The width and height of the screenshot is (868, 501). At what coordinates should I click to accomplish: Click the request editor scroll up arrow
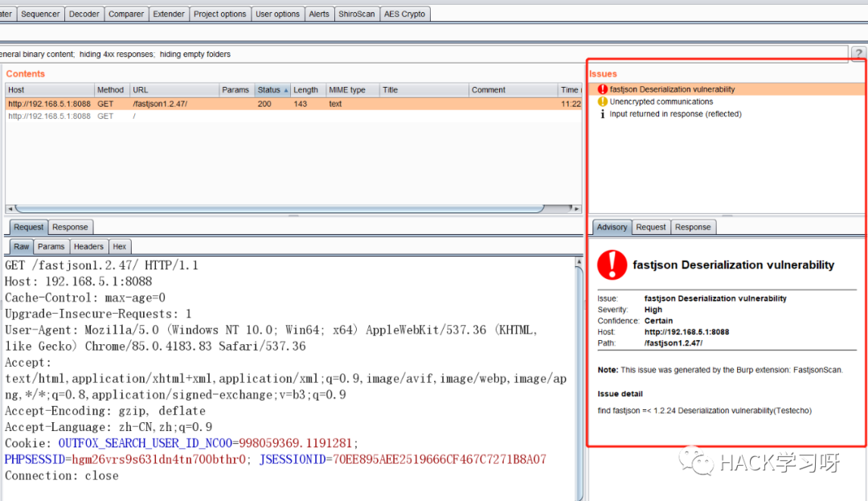pyautogui.click(x=579, y=261)
